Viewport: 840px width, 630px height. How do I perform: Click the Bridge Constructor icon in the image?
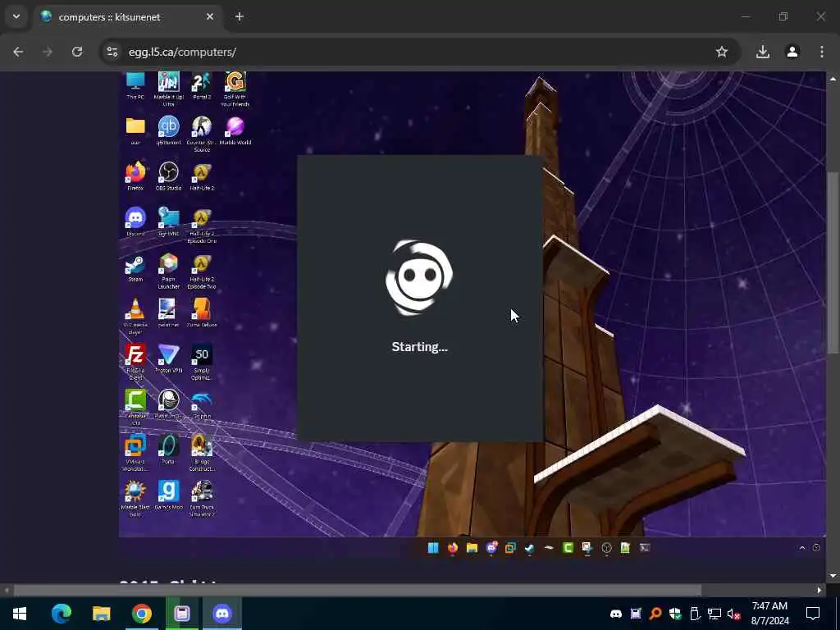click(x=202, y=453)
